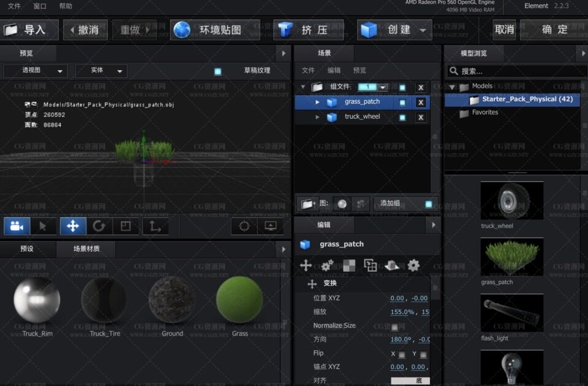588x386 pixels.
Task: Open the perspective view (透视图) dropdown
Action: (x=35, y=71)
